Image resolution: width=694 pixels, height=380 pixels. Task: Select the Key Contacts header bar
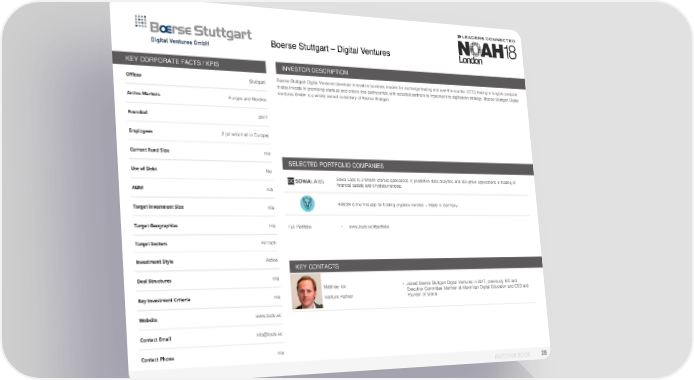click(416, 265)
